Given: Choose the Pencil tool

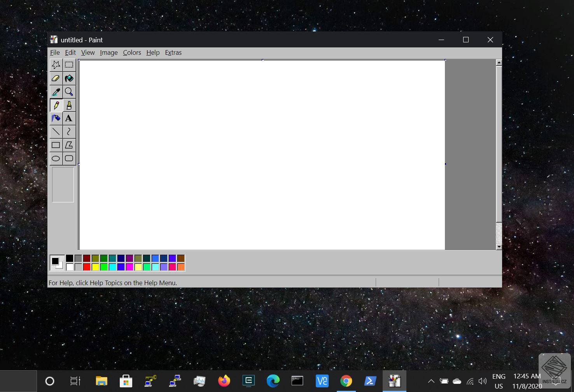Looking at the screenshot, I should point(56,105).
